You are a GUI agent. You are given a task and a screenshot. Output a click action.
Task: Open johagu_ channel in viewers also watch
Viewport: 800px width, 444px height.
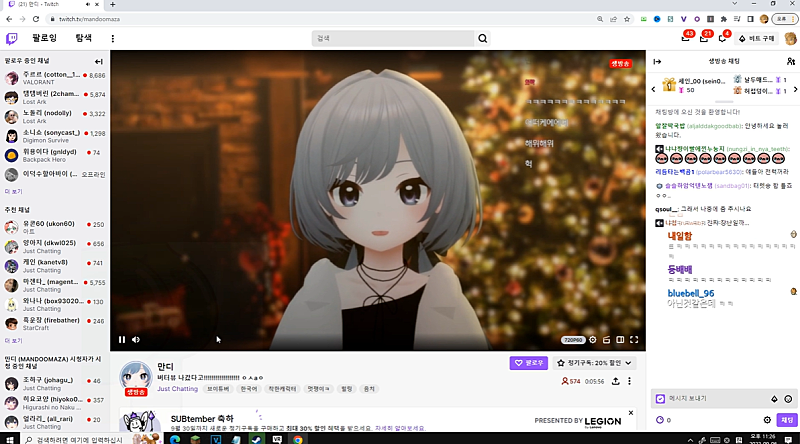tap(55, 384)
